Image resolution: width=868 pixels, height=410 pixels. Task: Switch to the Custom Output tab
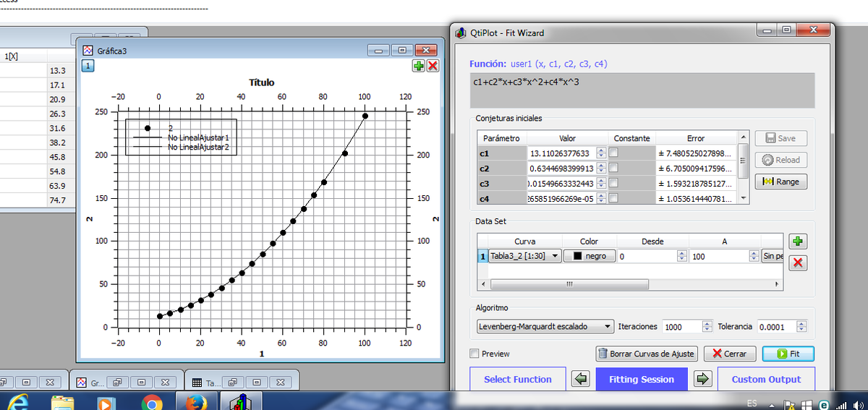[766, 379]
